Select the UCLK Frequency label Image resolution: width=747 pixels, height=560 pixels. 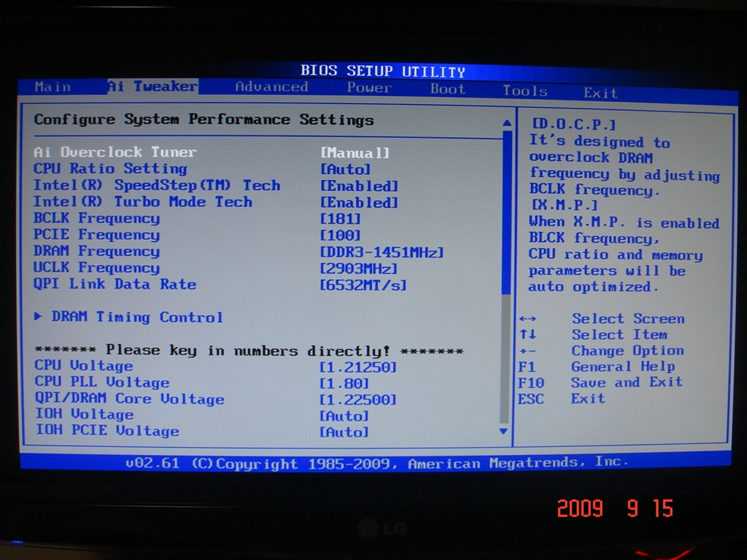tap(97, 268)
